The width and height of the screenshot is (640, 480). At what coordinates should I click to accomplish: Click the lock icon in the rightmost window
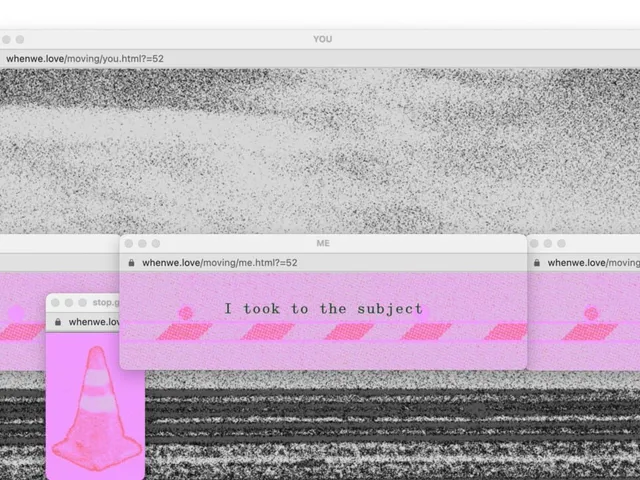pos(537,263)
